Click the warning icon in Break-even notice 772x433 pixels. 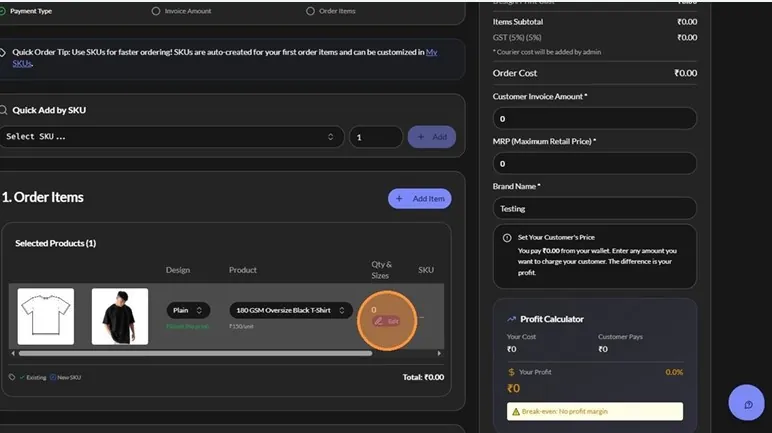tap(515, 411)
